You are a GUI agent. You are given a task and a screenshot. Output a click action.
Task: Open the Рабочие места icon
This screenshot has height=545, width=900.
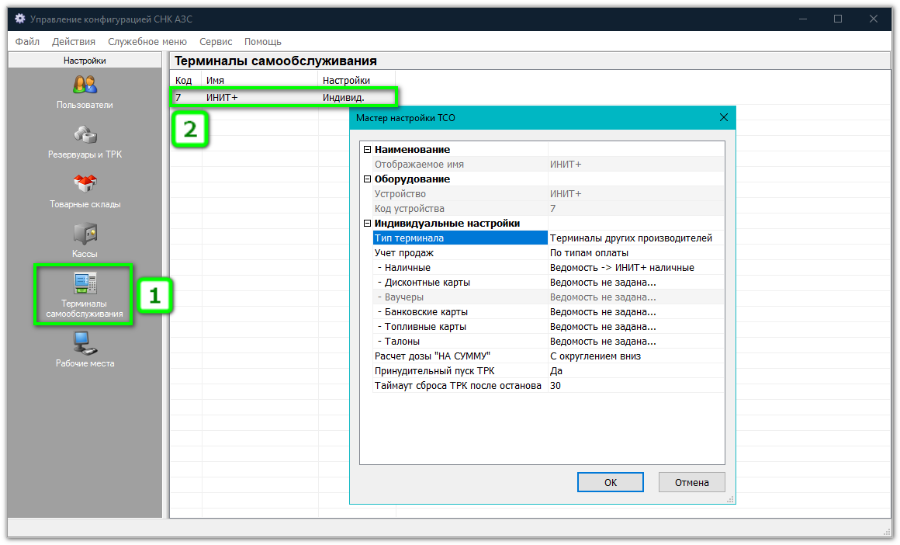(x=85, y=343)
